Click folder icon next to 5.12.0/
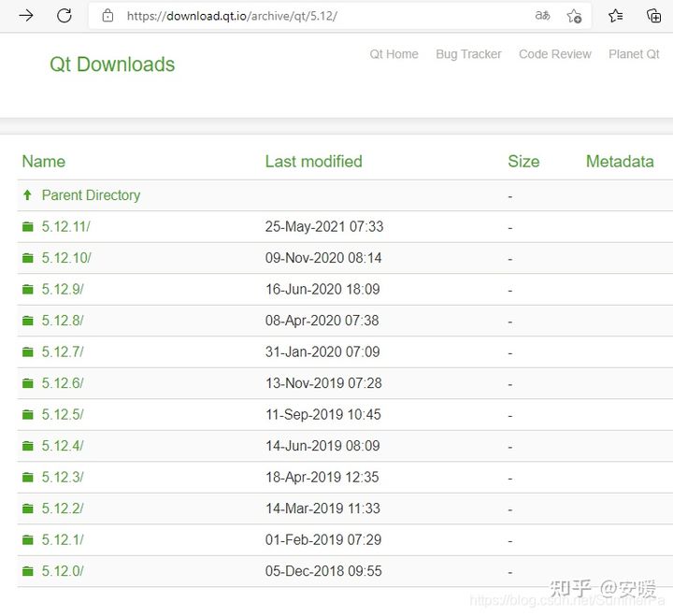The height and width of the screenshot is (616, 673). pos(27,571)
